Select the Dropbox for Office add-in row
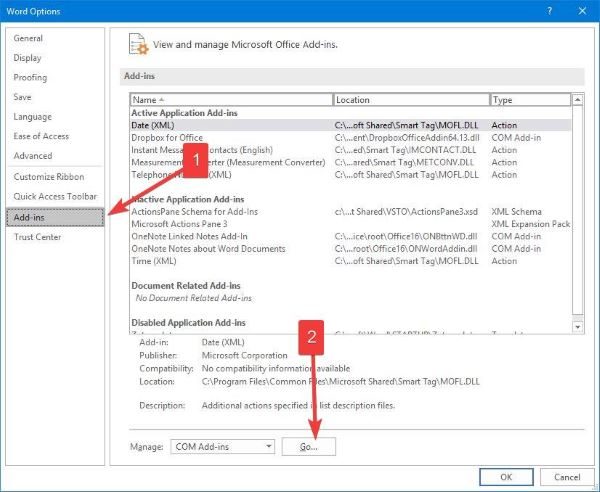The image size is (600, 492). [351, 138]
